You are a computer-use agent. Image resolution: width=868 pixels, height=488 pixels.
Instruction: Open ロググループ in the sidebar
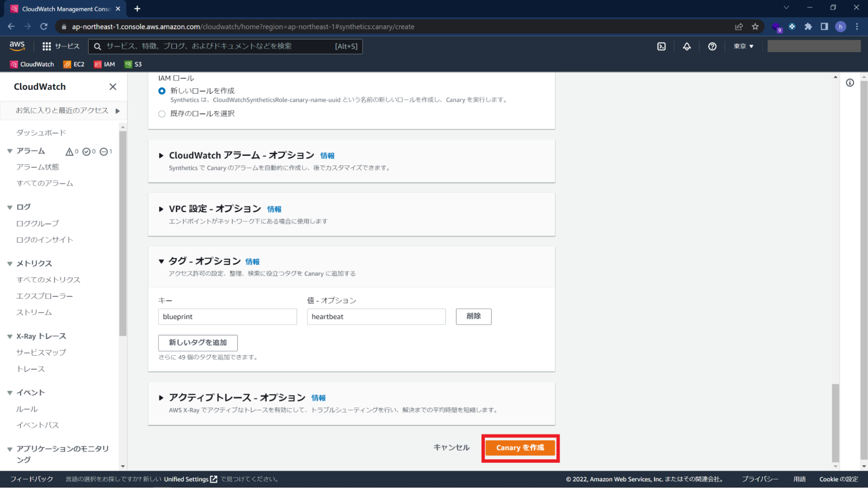(38, 224)
